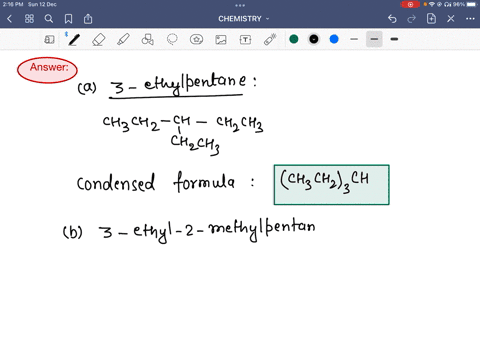
Task: Bookmark this page
Action: [x=68, y=19]
